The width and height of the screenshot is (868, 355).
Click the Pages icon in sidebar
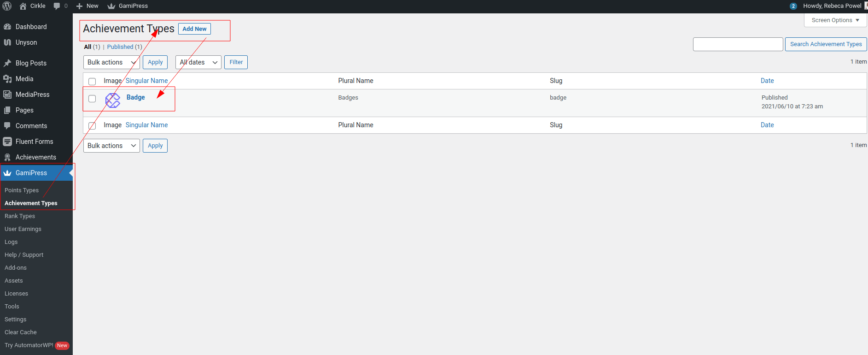7,110
